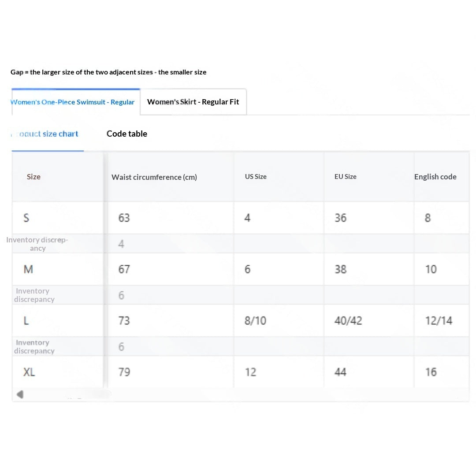Select the S size row label
This screenshot has width=476, height=476.
point(26,218)
